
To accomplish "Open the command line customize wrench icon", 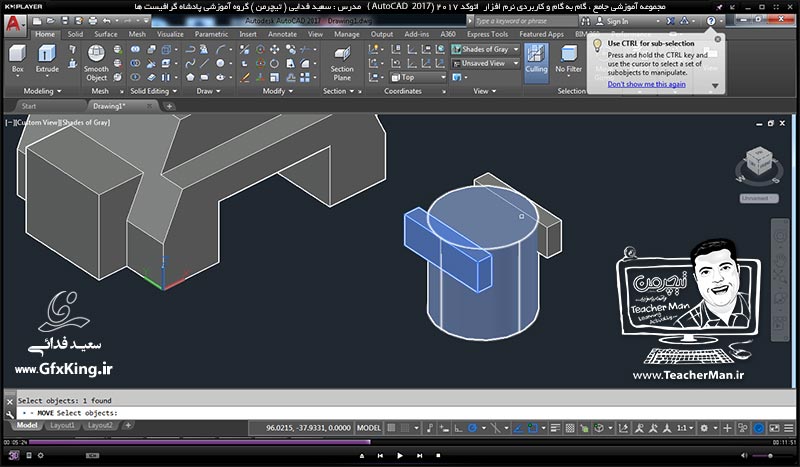I will (10, 414).
